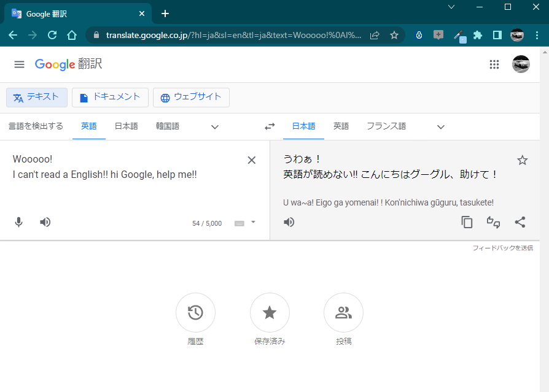Copy the translation to clipboard
Screen dimensions: 549x392
tap(467, 222)
